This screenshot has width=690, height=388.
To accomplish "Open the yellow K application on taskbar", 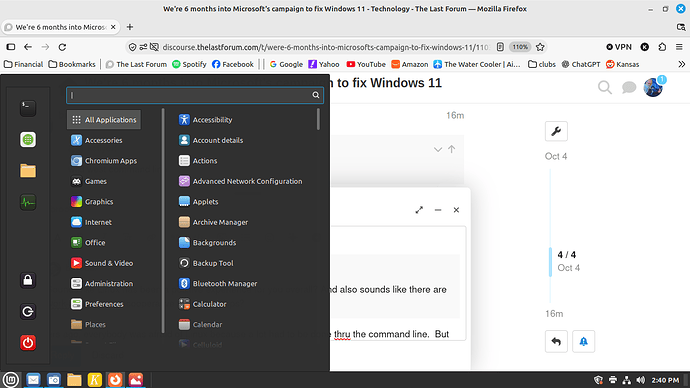I will [x=95, y=379].
